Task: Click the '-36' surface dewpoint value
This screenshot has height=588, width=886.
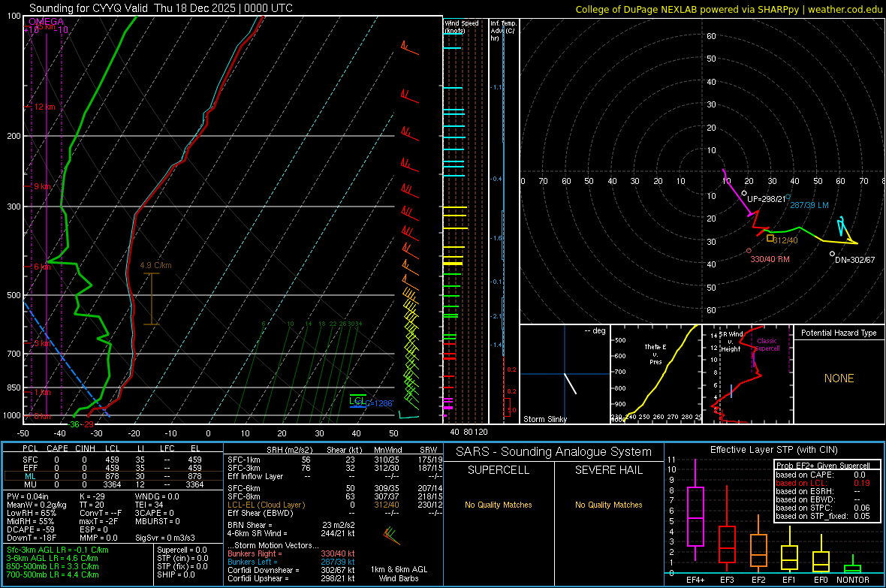Action: point(74,424)
